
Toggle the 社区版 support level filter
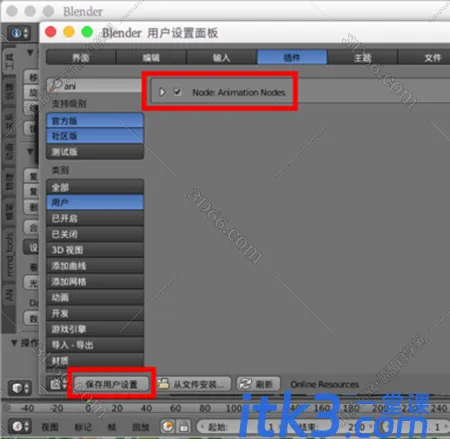click(x=95, y=136)
